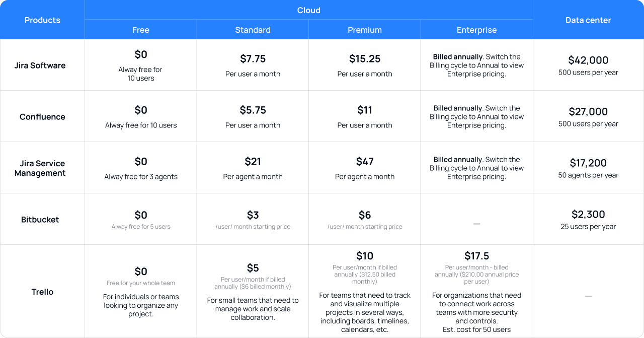Click the $42,000 Data center price
The height and width of the screenshot is (338, 644).
pos(588,60)
